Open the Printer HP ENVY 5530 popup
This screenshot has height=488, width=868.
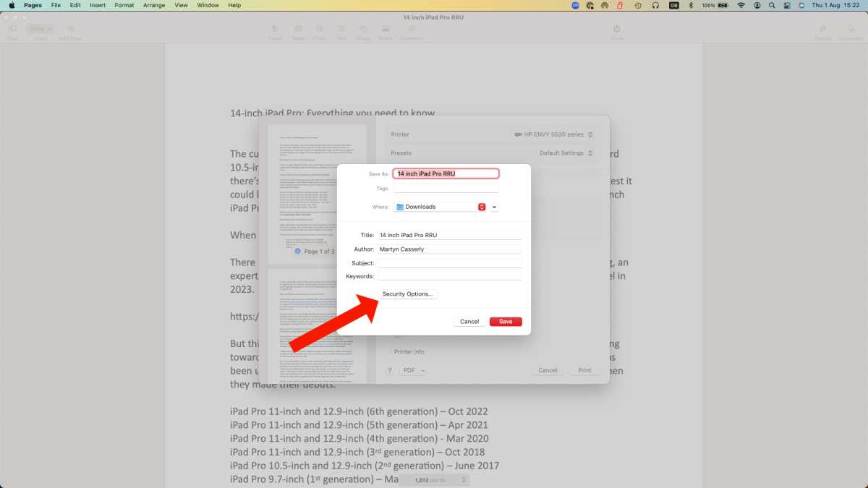(553, 134)
